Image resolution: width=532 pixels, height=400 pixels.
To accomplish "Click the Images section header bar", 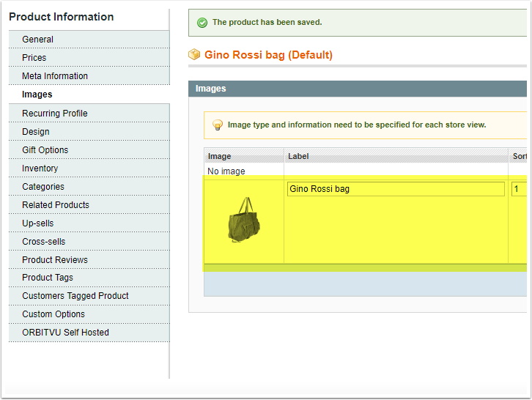I will pyautogui.click(x=358, y=89).
